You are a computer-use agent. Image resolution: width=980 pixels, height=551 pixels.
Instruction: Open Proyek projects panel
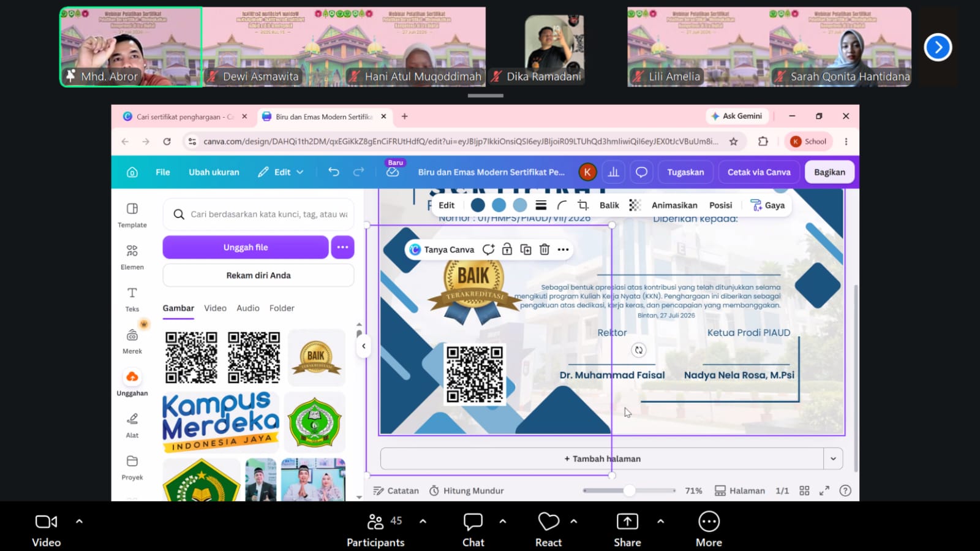click(132, 468)
